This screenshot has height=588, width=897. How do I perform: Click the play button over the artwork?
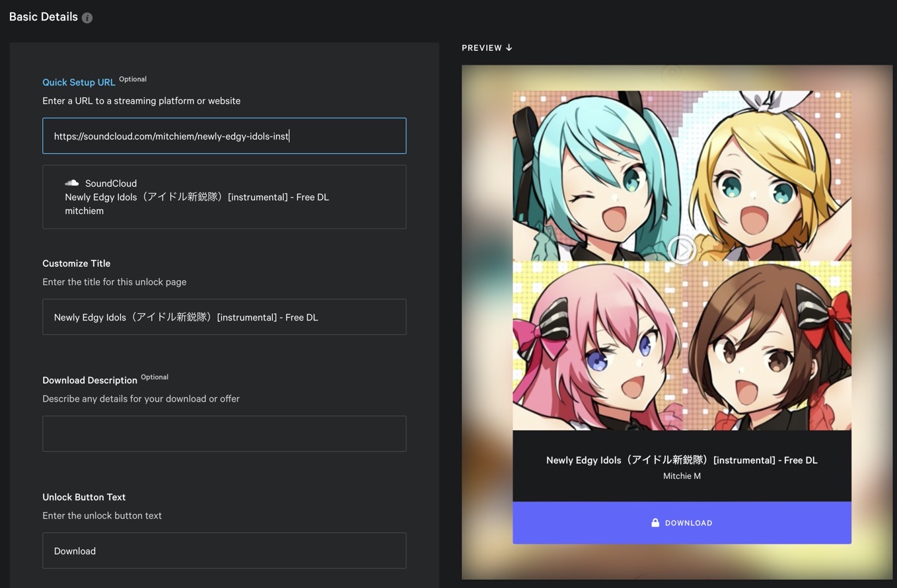tap(682, 250)
